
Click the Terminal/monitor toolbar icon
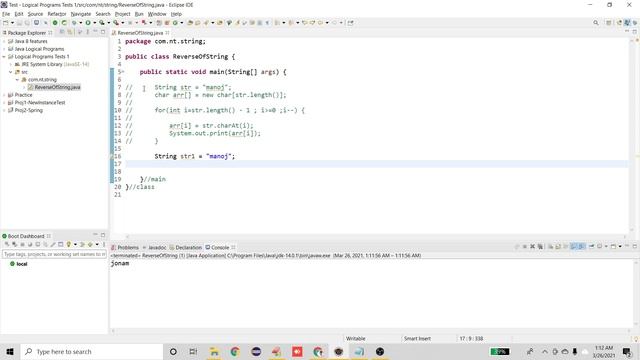click(36, 23)
